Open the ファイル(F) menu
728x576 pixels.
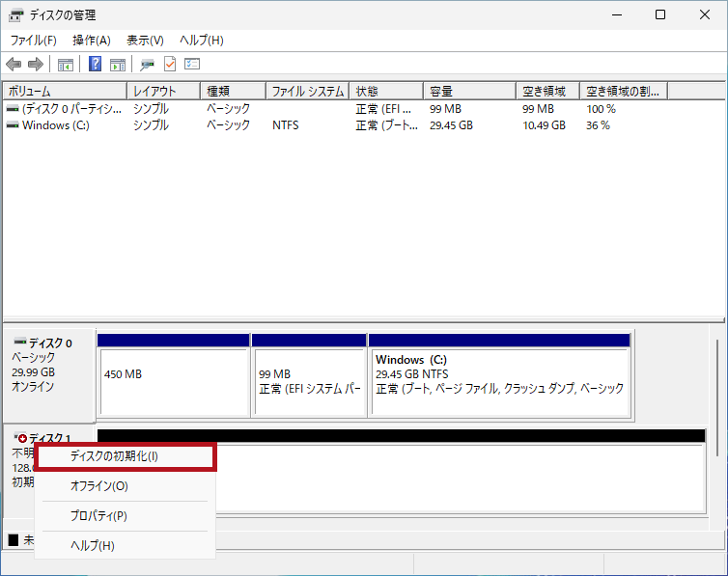33,41
